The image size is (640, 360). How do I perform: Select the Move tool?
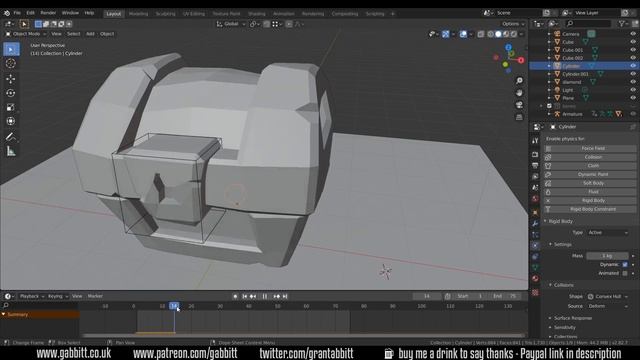[11, 79]
